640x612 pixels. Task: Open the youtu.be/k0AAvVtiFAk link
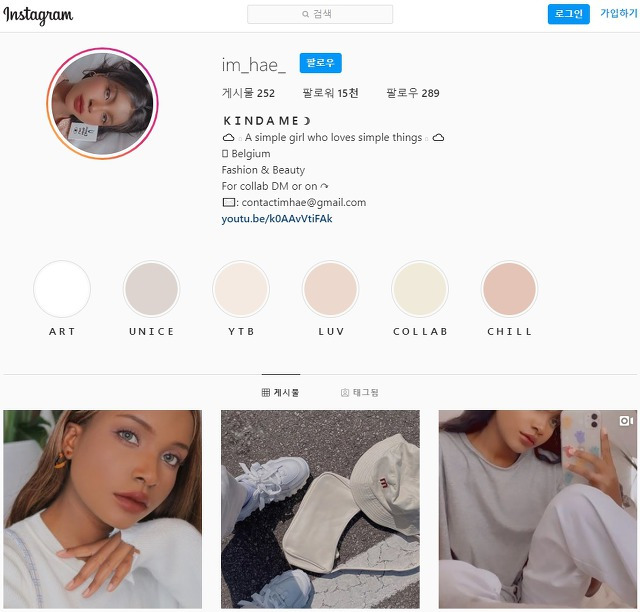point(277,219)
